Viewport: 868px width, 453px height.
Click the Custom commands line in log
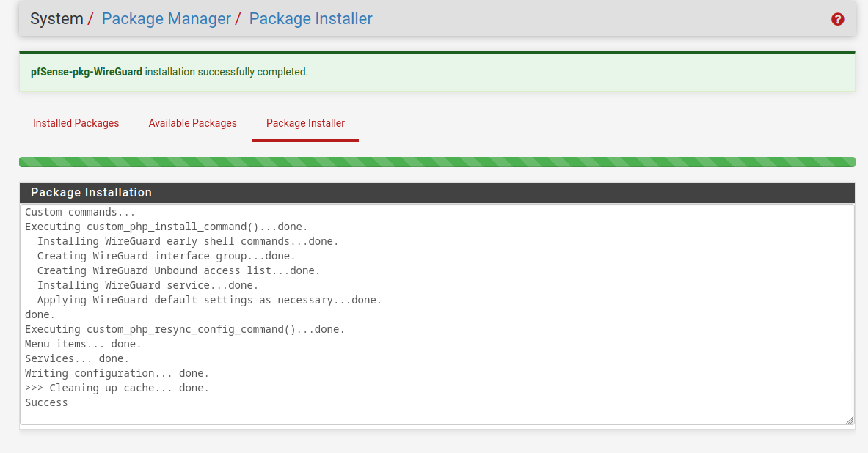pyautogui.click(x=80, y=212)
